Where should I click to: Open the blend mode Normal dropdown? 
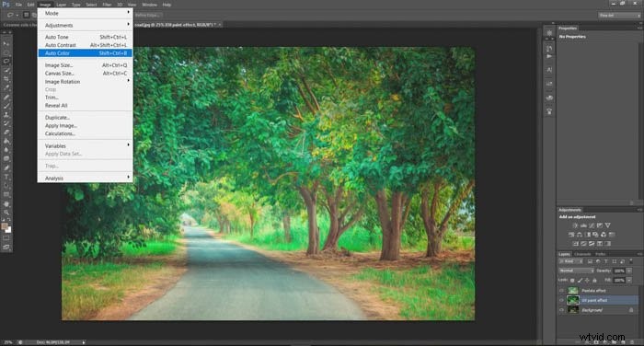tap(577, 271)
